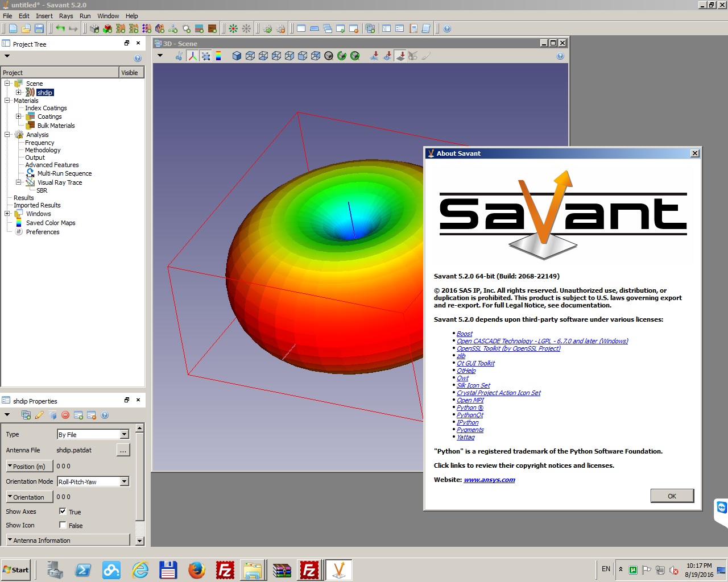Click the help icon in Properties toolbar
This screenshot has width=728, height=582.
click(105, 415)
